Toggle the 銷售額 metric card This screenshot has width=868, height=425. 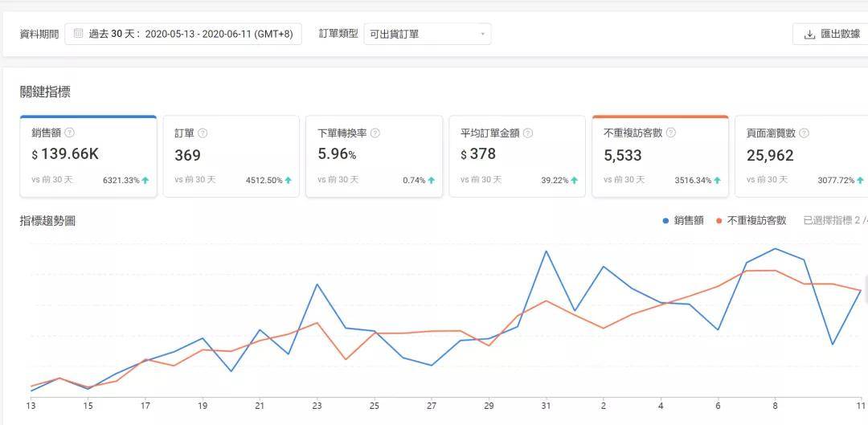point(88,156)
